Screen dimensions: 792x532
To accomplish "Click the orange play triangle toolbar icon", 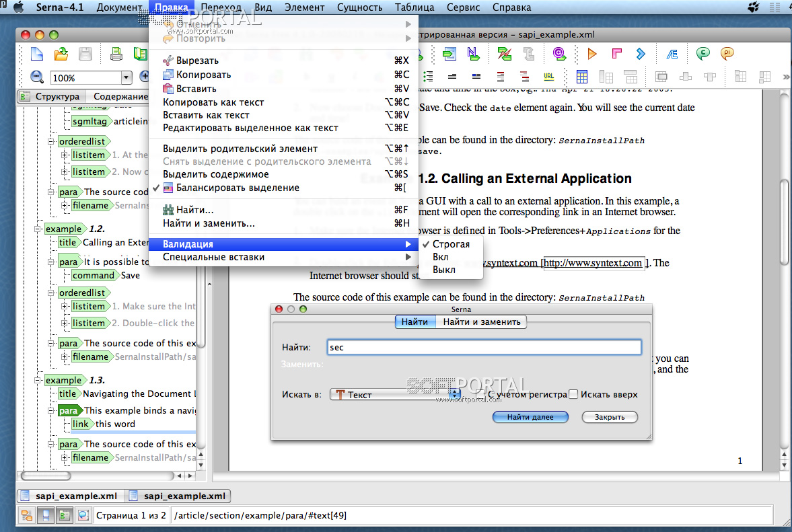I will [x=592, y=54].
